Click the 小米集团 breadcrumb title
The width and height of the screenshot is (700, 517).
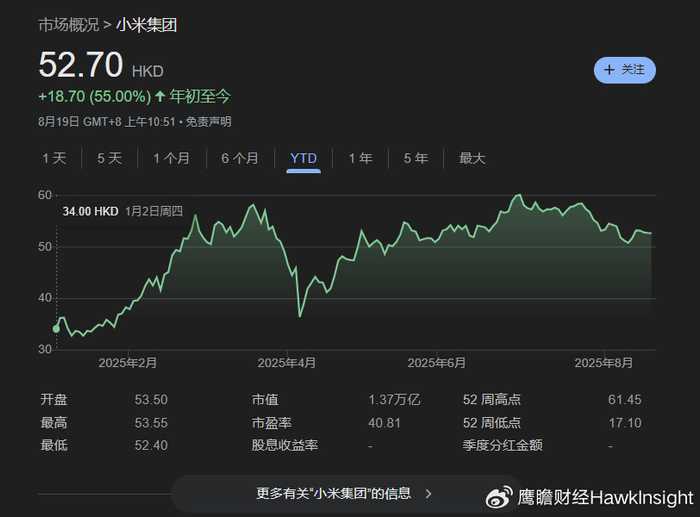click(146, 25)
